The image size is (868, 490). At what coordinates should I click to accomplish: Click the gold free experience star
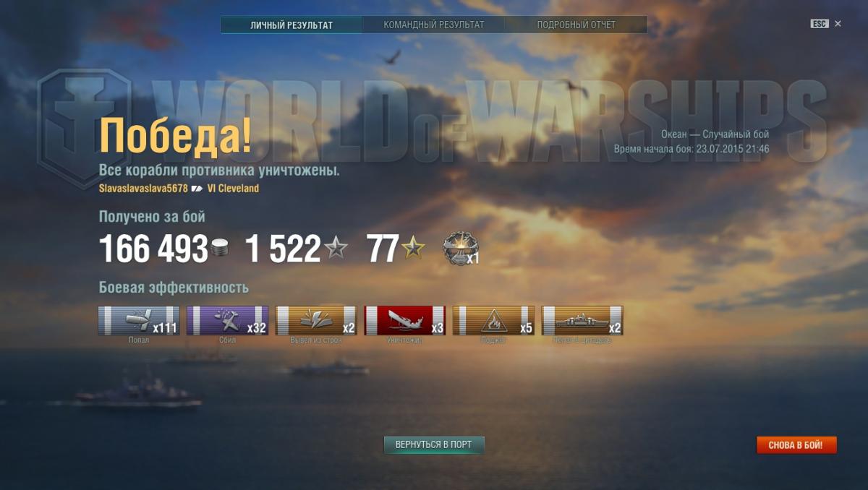413,249
